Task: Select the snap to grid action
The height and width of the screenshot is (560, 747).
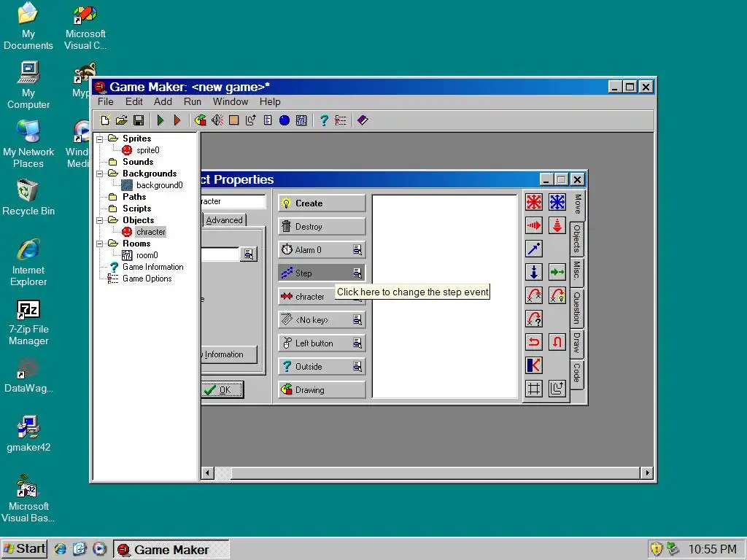Action: coord(534,389)
